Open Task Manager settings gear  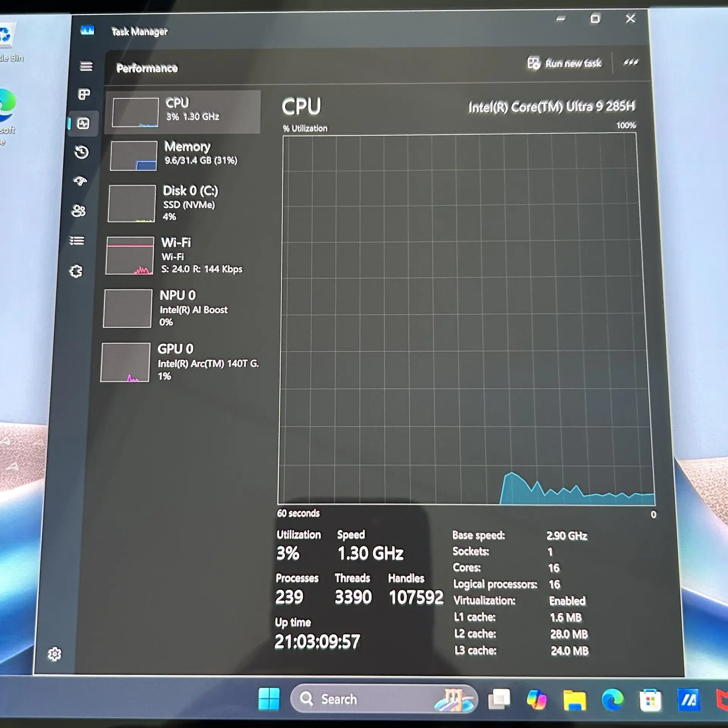pyautogui.click(x=55, y=654)
